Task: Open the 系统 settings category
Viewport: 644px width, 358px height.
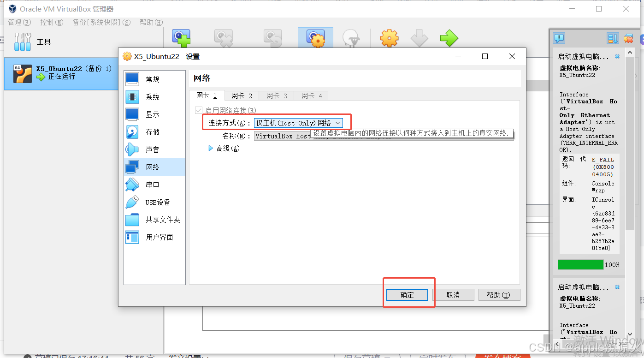Action: 155,97
